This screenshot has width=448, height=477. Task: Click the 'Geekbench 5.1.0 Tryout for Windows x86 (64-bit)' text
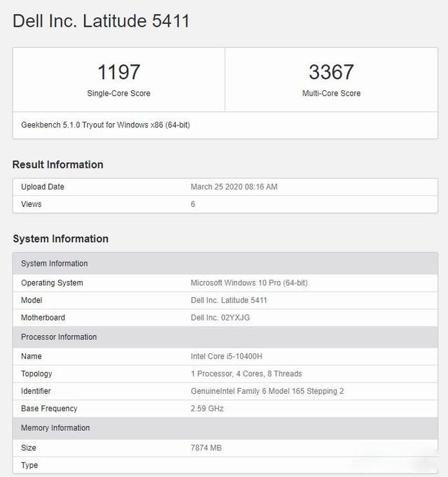click(106, 125)
